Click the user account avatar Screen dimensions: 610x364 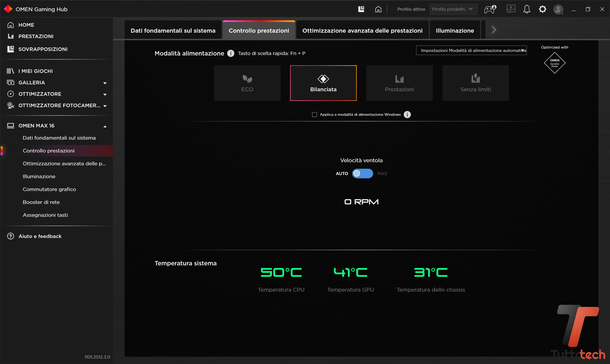(x=558, y=10)
